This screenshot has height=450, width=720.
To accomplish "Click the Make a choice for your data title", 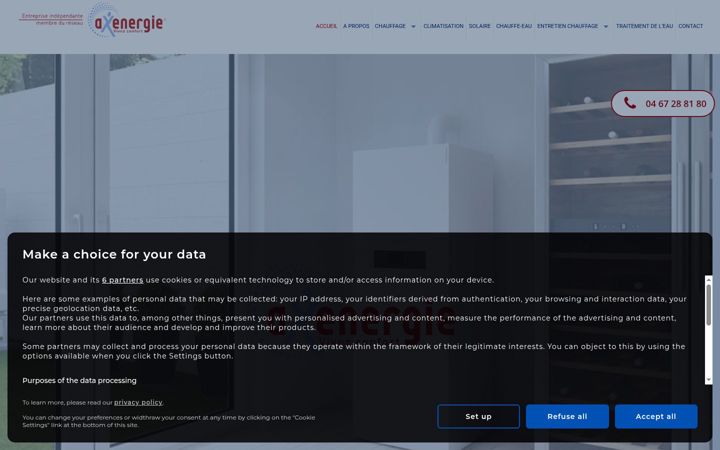I will [114, 254].
